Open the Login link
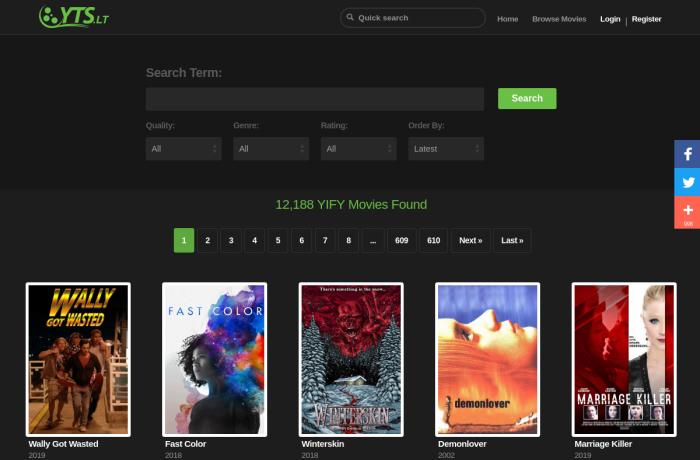700x460 pixels. coord(610,19)
